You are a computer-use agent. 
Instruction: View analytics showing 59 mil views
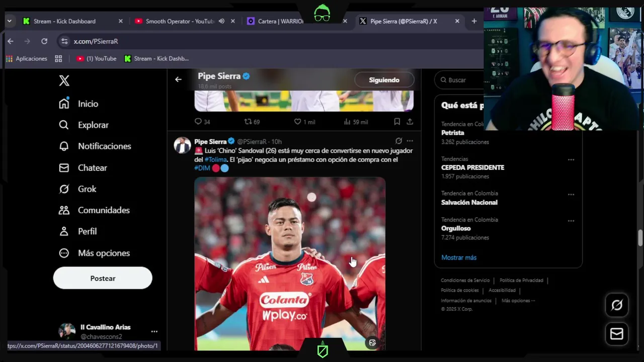pos(356,122)
